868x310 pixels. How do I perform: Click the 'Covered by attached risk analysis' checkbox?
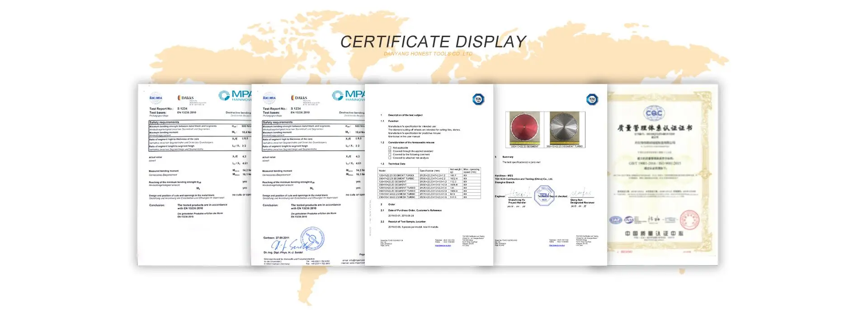pyautogui.click(x=390, y=158)
